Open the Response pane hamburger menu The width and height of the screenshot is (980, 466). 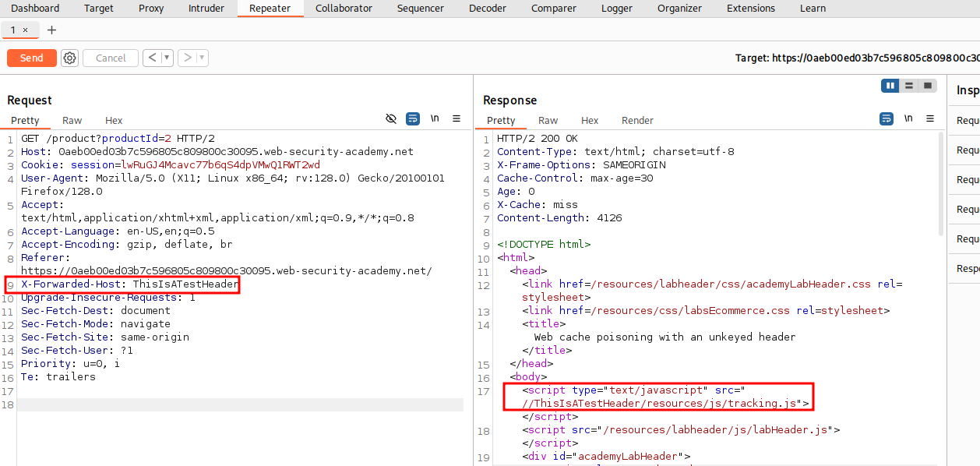coord(930,118)
